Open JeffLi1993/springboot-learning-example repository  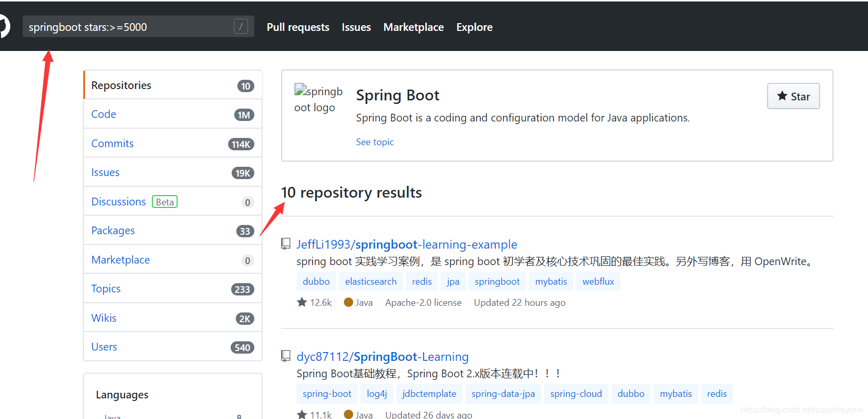[x=407, y=245]
